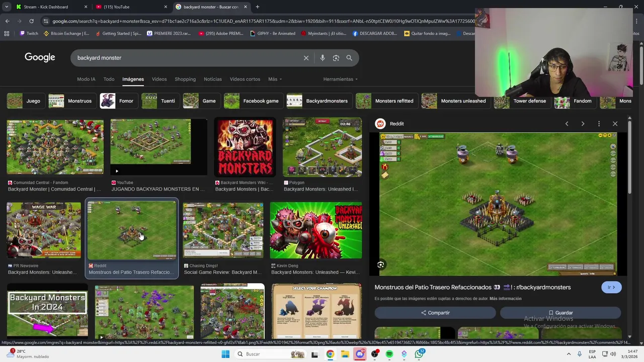The width and height of the screenshot is (644, 362).
Task: Click the Ir visit-page button
Action: tap(611, 288)
